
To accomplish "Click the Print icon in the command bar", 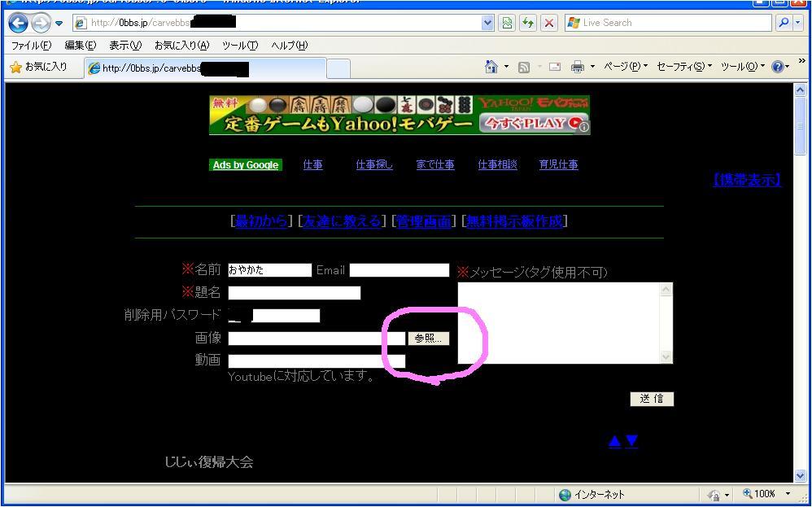I will pyautogui.click(x=577, y=67).
